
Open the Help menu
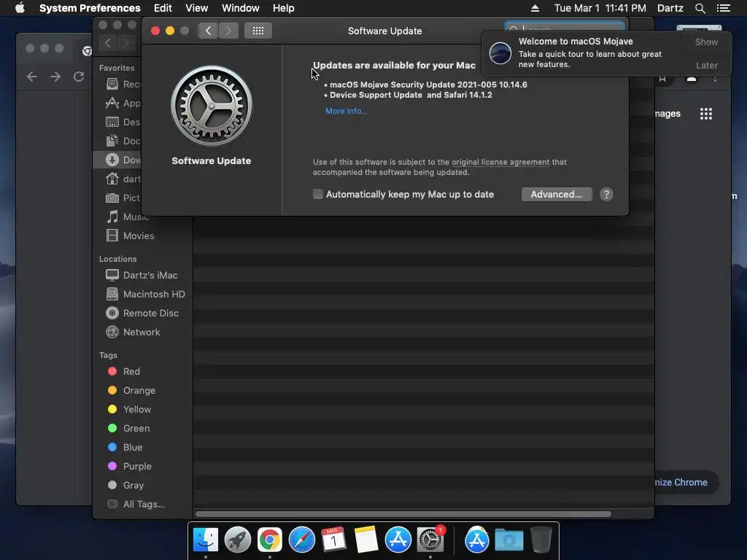pyautogui.click(x=284, y=8)
